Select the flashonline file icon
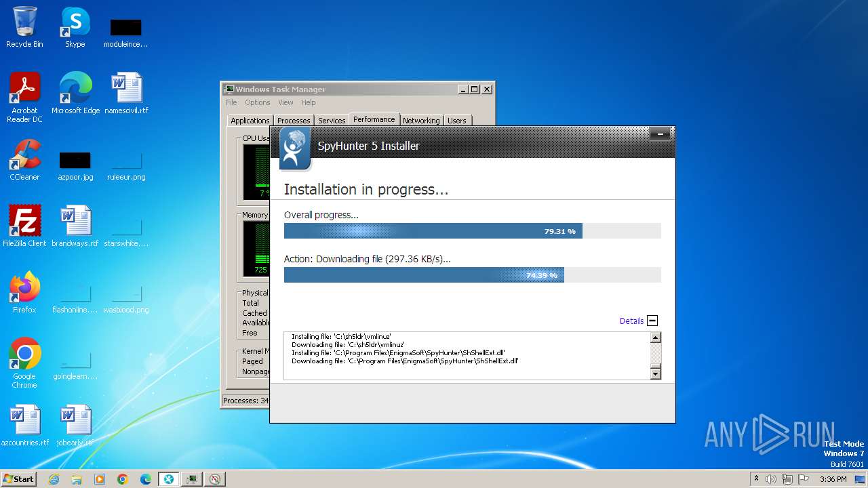Screen dimensions: 868x488 [75, 298]
